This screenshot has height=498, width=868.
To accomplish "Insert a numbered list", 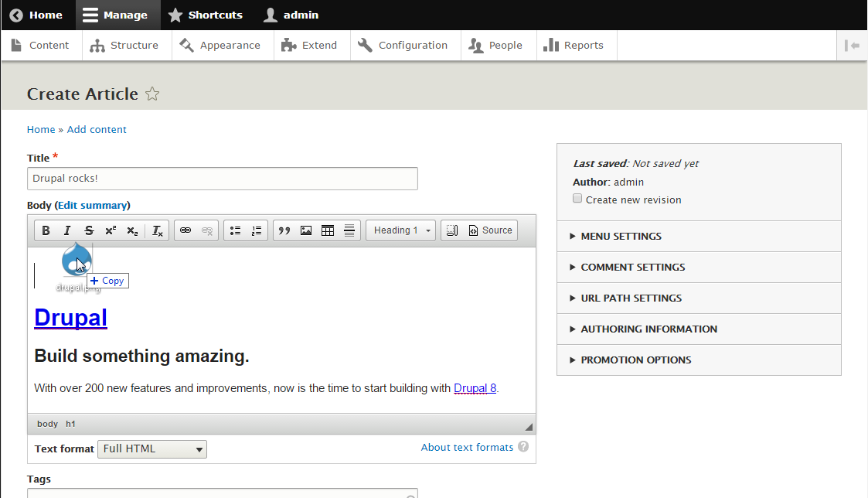I will (x=257, y=230).
